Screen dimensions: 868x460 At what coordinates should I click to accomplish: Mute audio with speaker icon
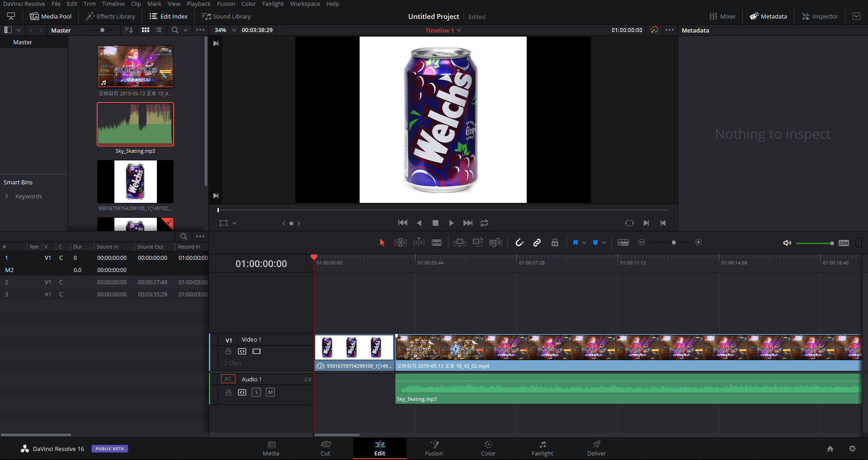click(x=787, y=243)
